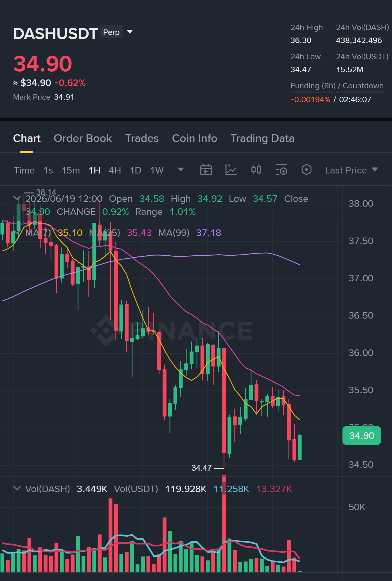Click the Vol(USDT) 119.928K value
The image size is (392, 581).
[186, 489]
